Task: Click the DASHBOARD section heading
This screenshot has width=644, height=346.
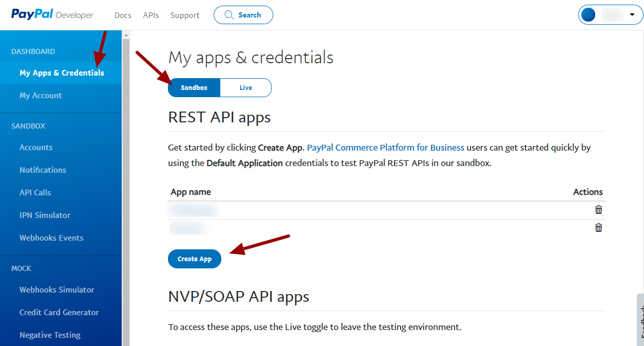Action: click(x=33, y=51)
